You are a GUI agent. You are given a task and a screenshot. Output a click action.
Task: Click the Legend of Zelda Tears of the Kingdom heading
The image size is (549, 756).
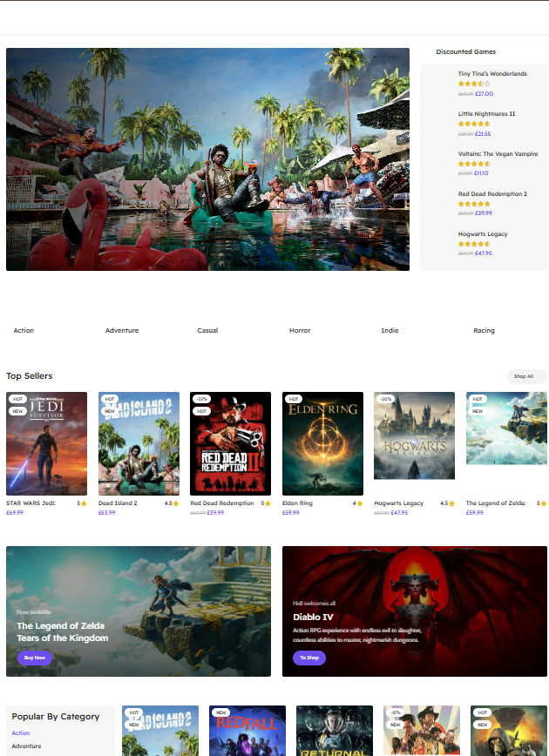[x=63, y=632]
